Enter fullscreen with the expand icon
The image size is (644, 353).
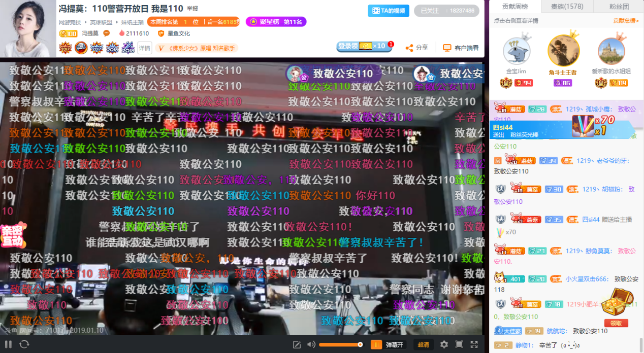[x=474, y=345]
